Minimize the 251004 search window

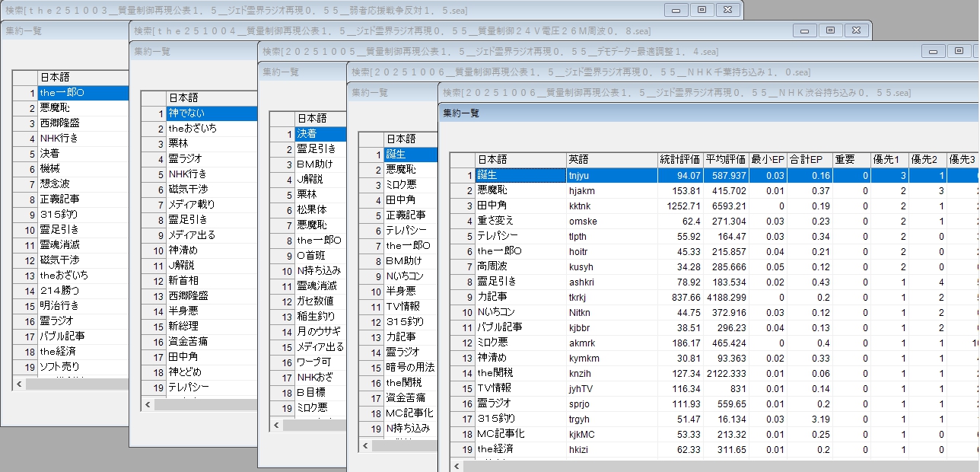point(805,30)
